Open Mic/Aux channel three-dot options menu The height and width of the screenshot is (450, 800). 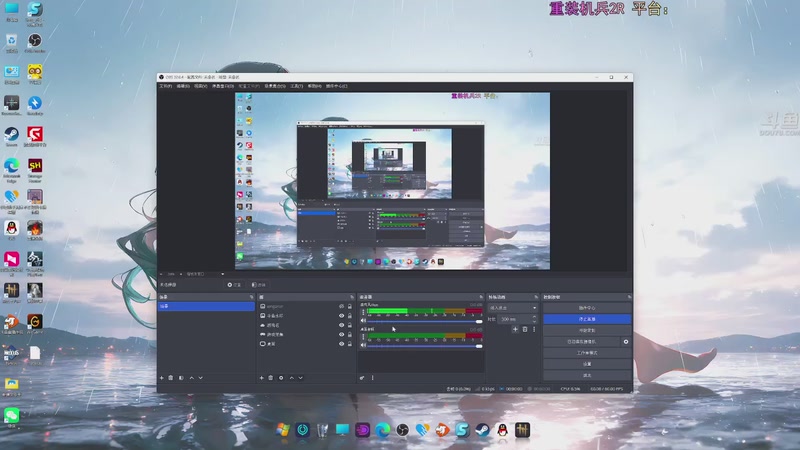[x=363, y=312]
